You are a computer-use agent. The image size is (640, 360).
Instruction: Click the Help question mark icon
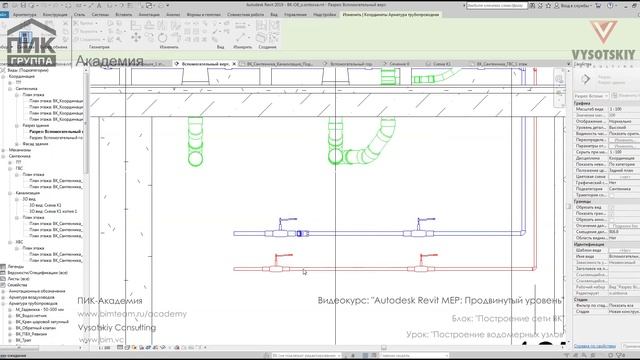(610, 6)
